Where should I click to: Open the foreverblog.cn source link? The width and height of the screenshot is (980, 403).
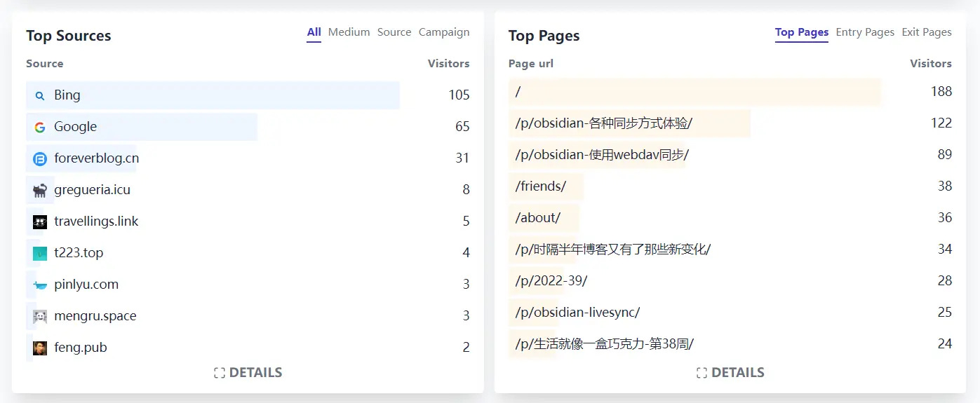(96, 158)
